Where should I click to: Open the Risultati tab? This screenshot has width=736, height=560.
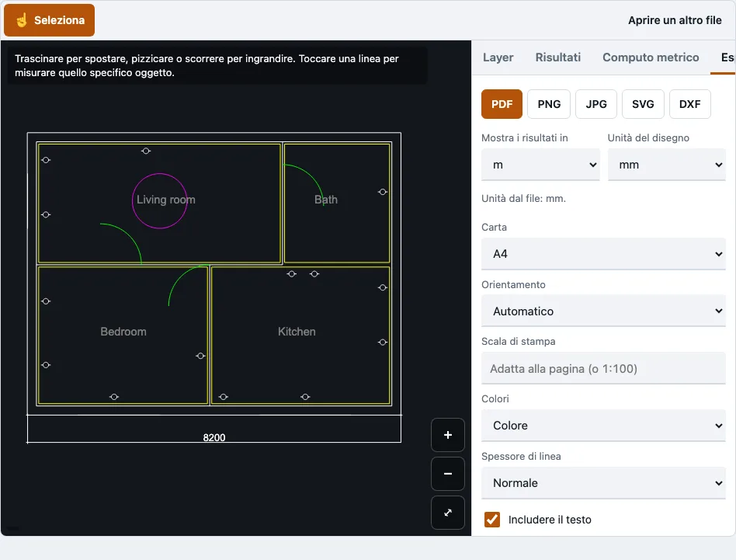[x=557, y=57]
